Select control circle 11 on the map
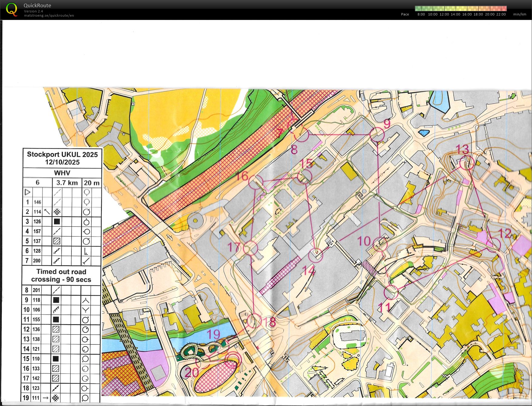 [391, 292]
